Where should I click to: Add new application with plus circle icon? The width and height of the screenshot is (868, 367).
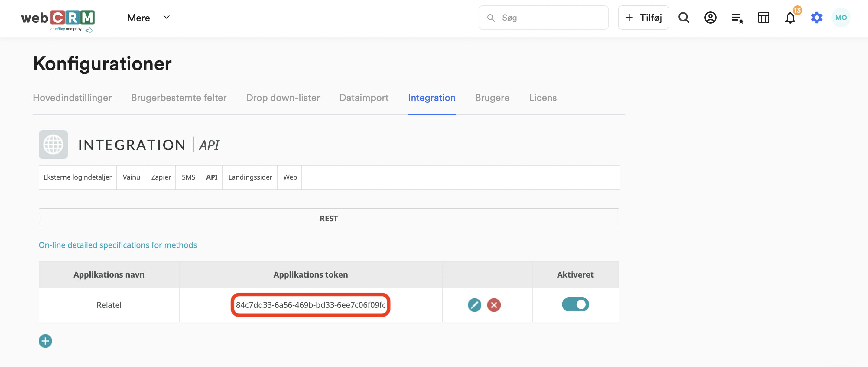(x=45, y=341)
